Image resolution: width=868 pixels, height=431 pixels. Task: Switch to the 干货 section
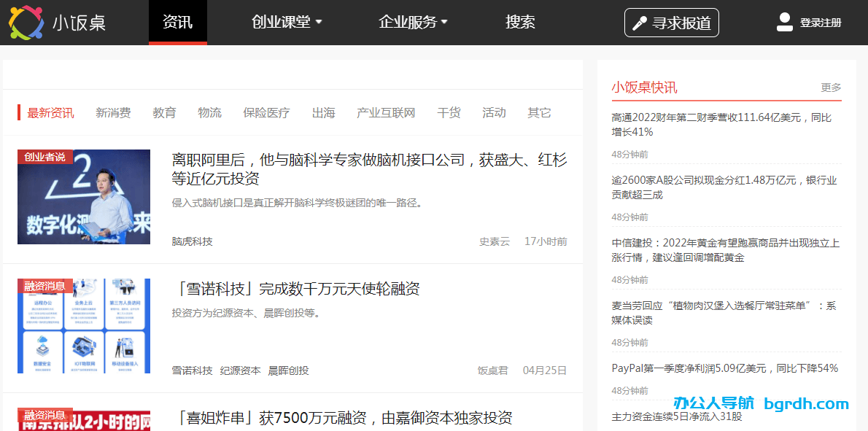(449, 112)
